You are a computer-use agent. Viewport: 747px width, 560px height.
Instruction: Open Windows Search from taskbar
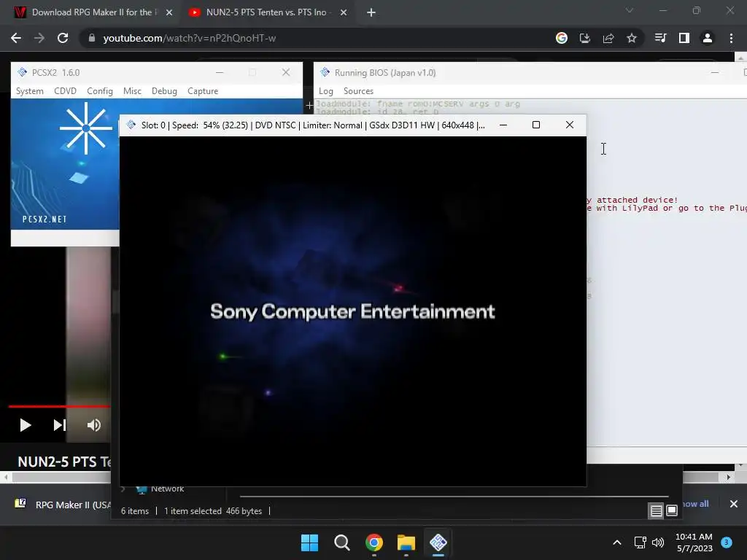341,542
